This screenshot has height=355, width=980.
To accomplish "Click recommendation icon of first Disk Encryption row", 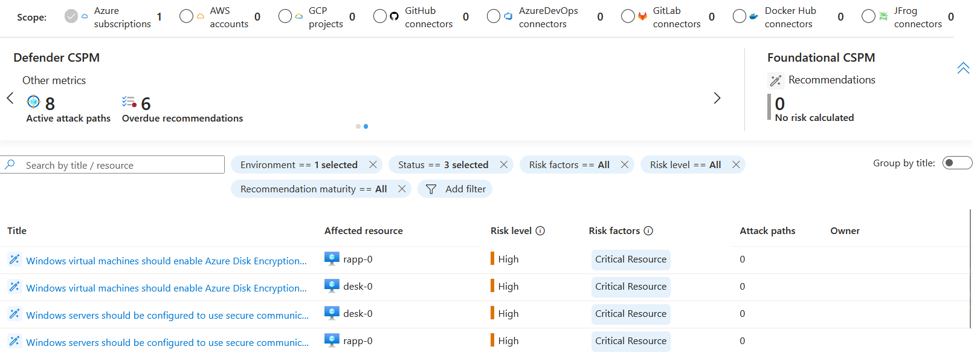I will click(15, 259).
